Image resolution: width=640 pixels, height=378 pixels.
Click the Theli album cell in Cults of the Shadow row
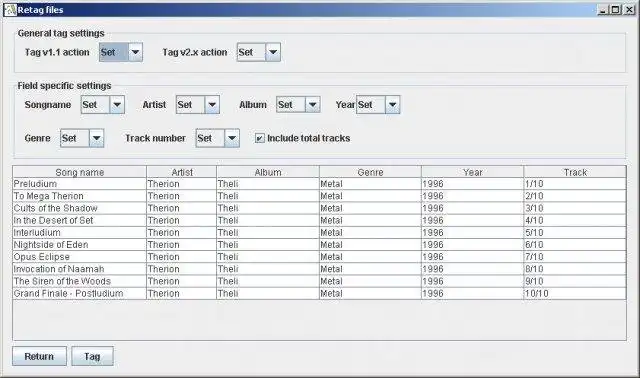(268, 208)
